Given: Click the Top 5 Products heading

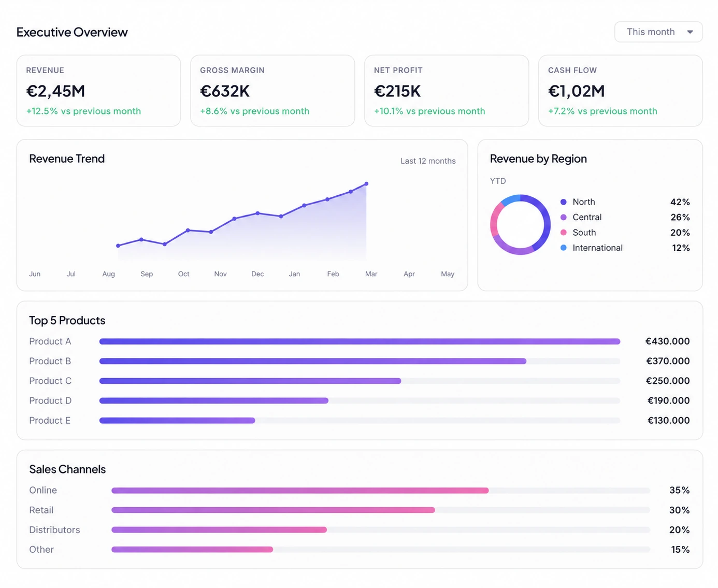Looking at the screenshot, I should pos(67,320).
